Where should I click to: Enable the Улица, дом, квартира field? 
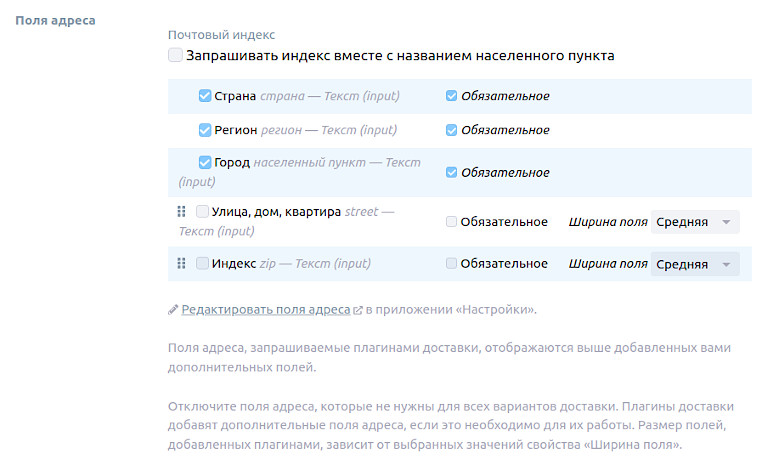pyautogui.click(x=202, y=212)
